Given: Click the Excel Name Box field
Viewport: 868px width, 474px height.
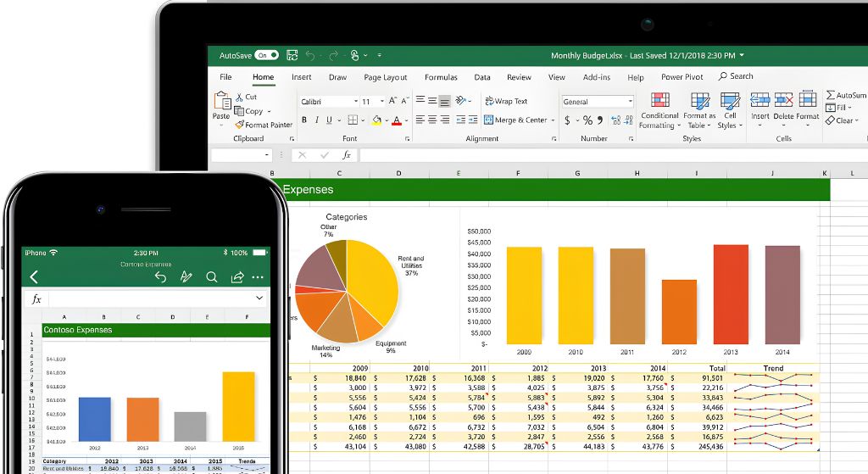Looking at the screenshot, I should (242, 155).
